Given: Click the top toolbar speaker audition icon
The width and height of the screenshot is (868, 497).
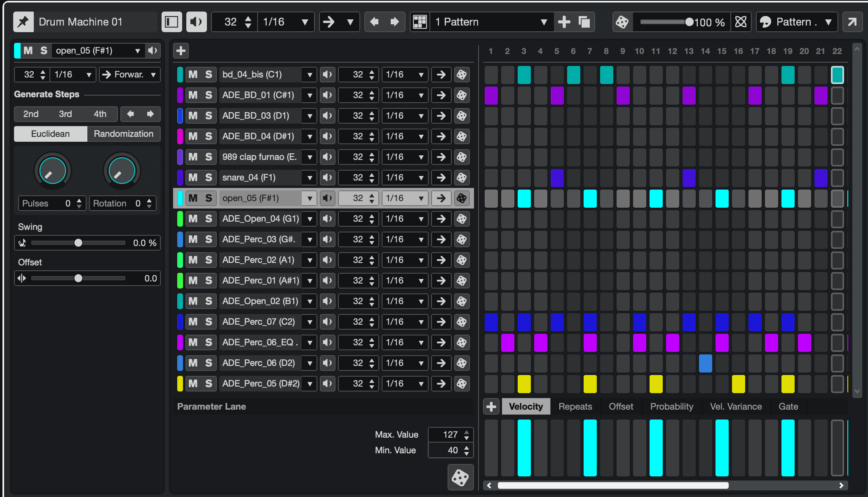Looking at the screenshot, I should [196, 22].
